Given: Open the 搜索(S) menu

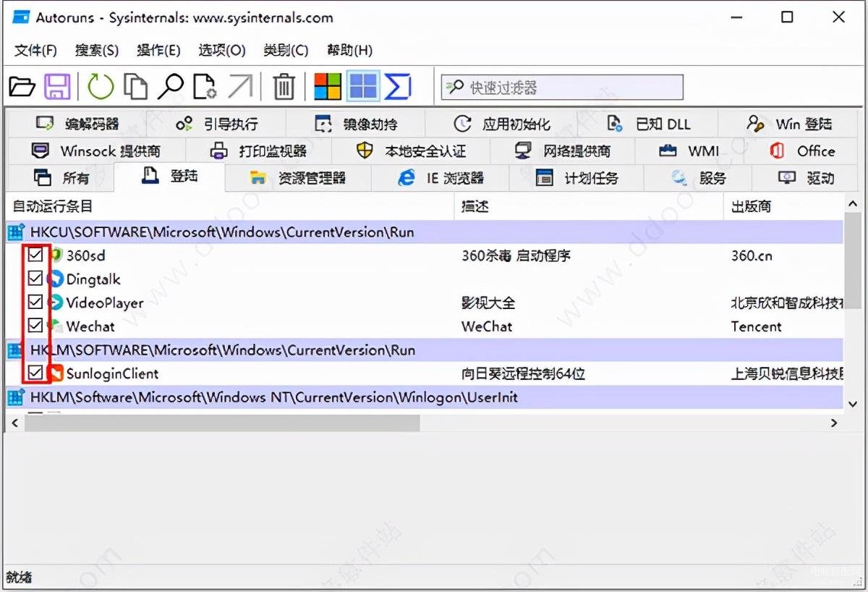Looking at the screenshot, I should click(97, 50).
